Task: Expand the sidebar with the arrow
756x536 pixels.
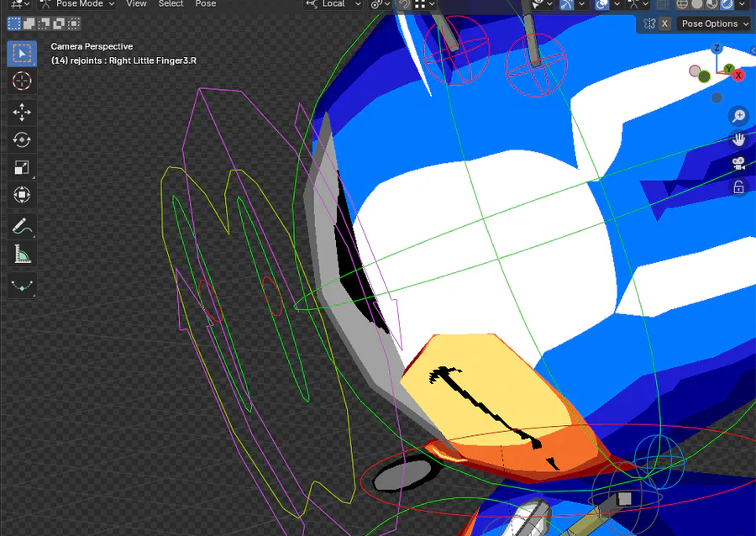Action: click(753, 50)
